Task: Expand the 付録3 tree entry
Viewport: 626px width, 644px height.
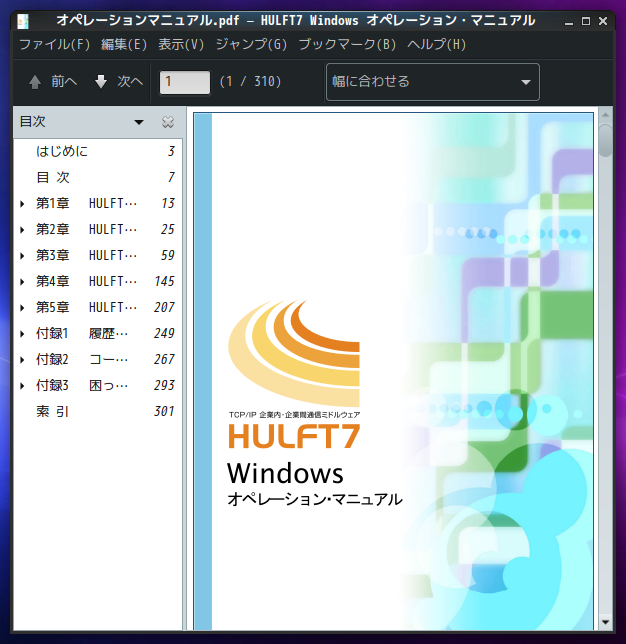Action: click(22, 386)
